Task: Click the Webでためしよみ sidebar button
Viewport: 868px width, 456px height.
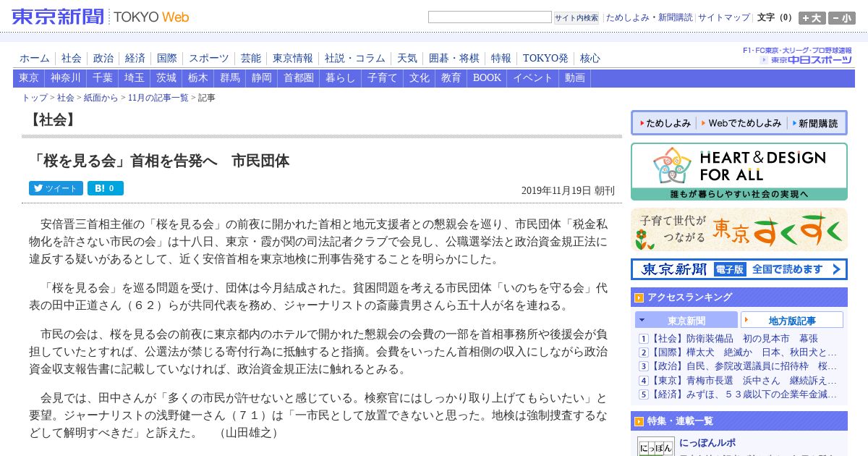Action: [x=741, y=123]
